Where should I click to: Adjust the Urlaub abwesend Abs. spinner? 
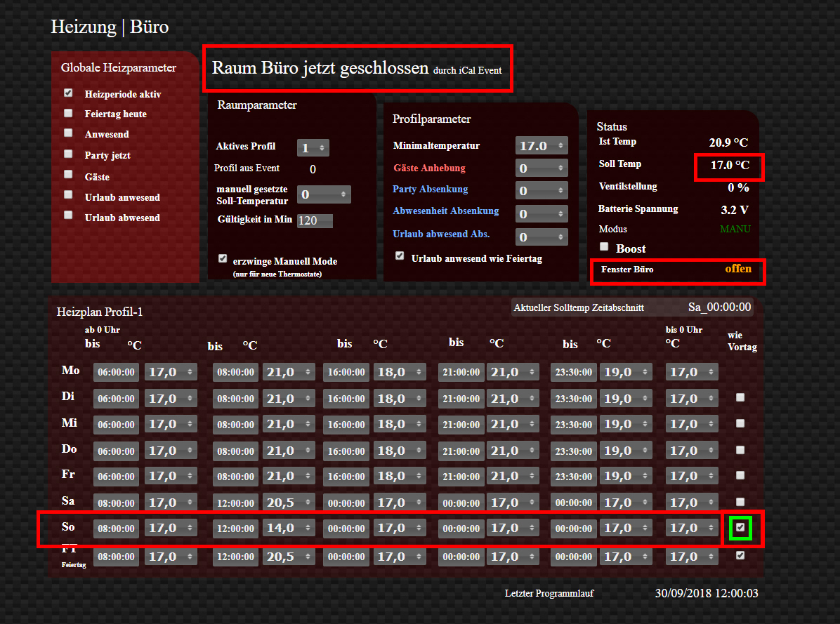click(542, 237)
